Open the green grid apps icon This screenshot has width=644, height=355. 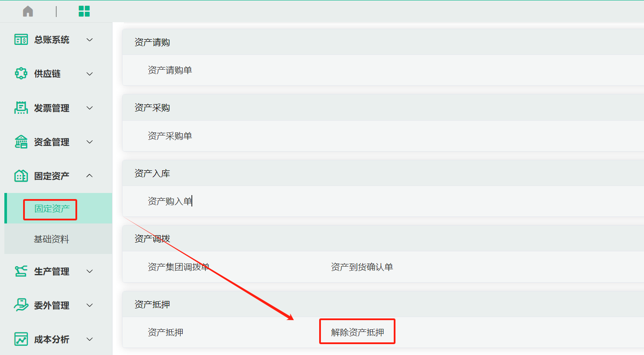point(84,11)
